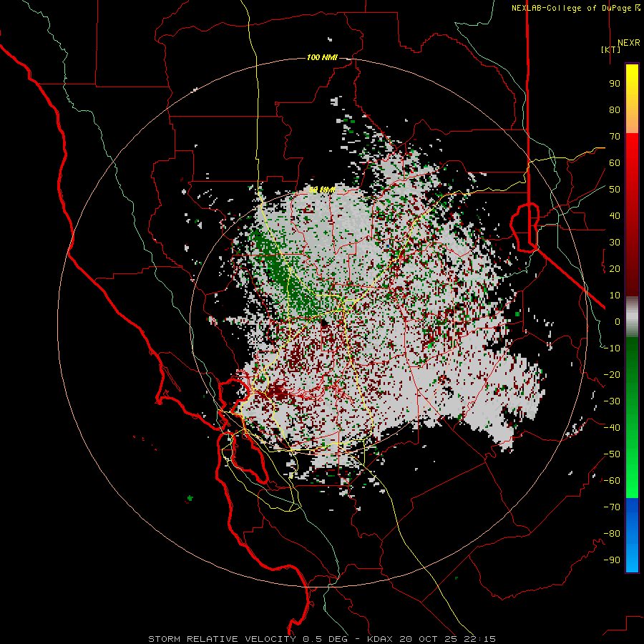
Task: Click the yellow top segment of velocity scale
Action: click(x=632, y=88)
